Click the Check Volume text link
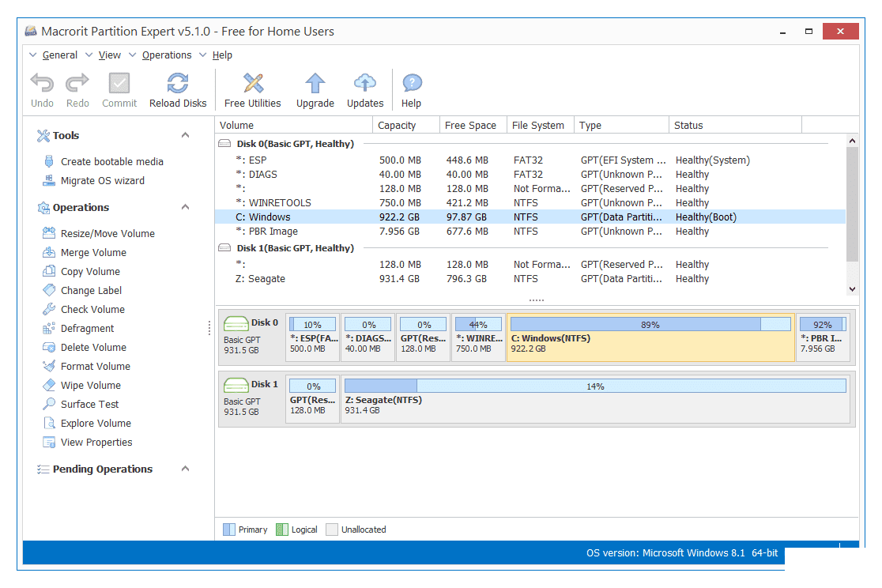The image size is (882, 588). click(92, 310)
